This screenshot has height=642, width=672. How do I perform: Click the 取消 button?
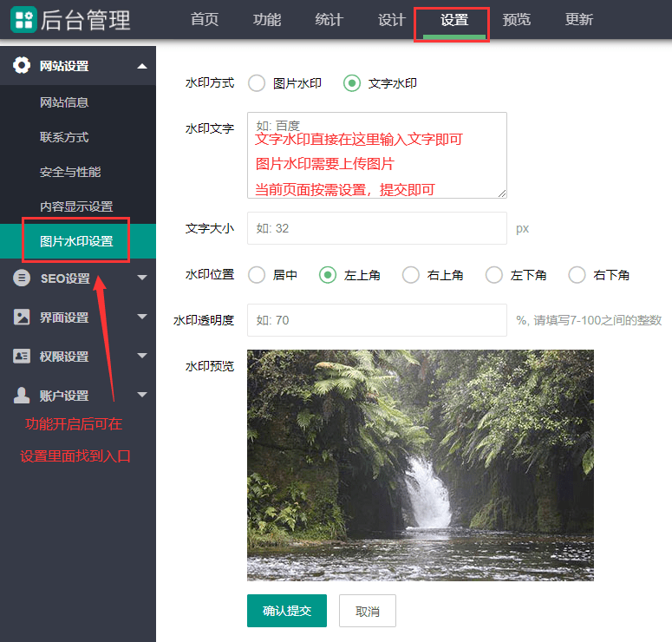coord(367,611)
